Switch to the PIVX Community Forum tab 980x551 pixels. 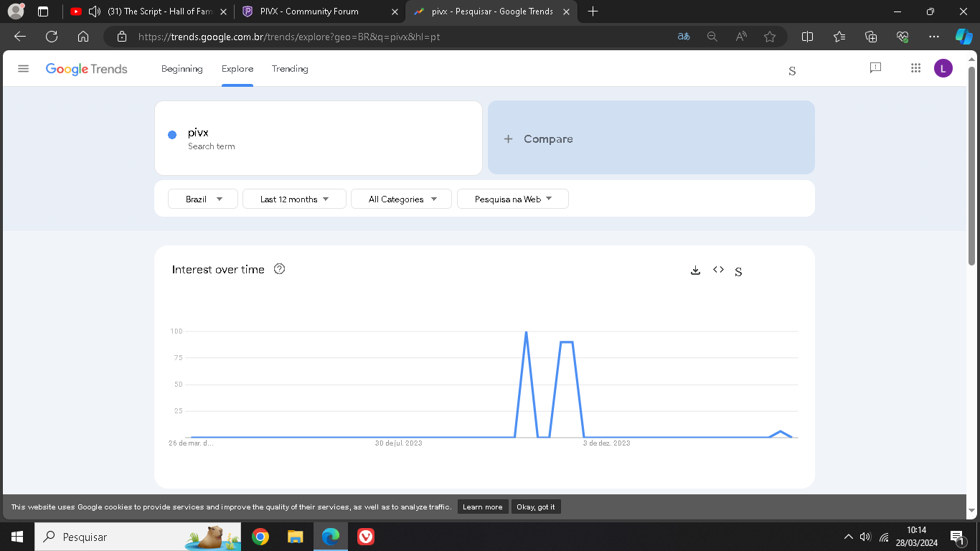click(x=319, y=11)
